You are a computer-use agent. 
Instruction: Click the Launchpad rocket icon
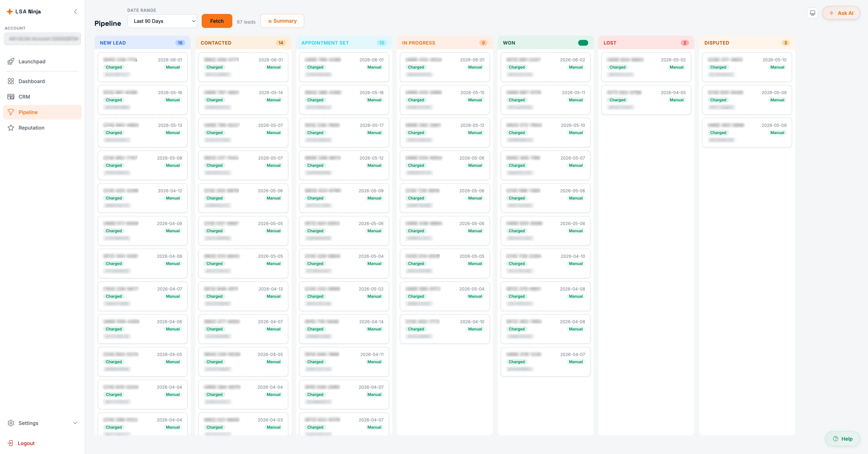click(11, 62)
